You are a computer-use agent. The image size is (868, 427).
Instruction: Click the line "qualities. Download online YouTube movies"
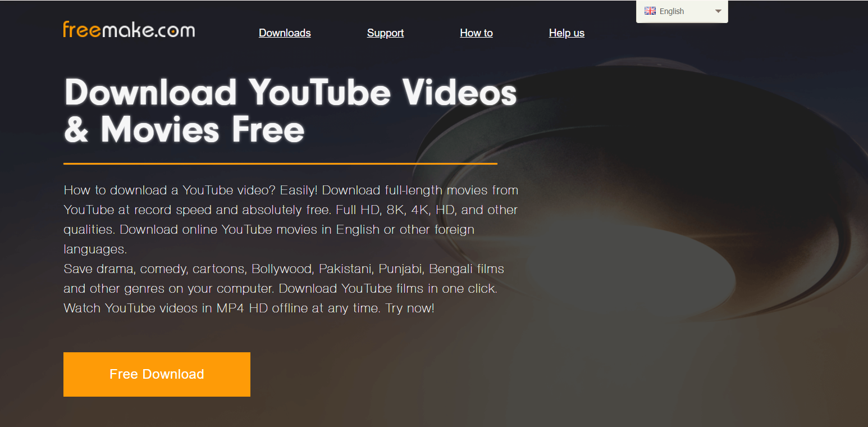(269, 230)
